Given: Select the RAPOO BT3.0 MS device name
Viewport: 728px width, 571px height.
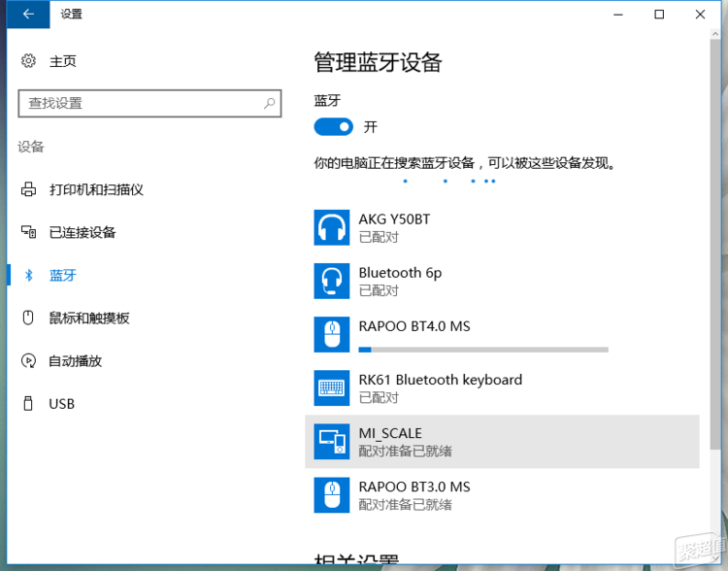Looking at the screenshot, I should [414, 487].
